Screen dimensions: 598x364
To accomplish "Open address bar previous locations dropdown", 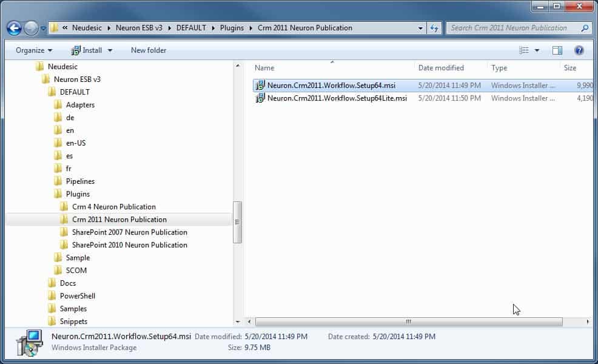I will point(420,28).
